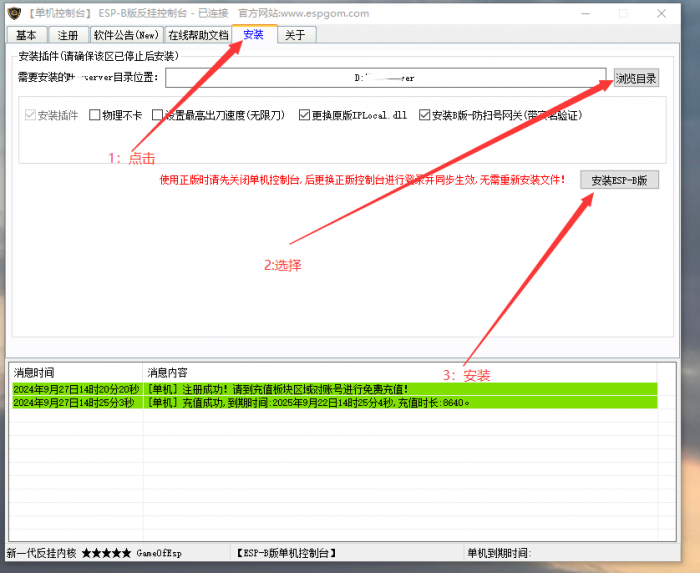700x573 pixels.
Task: Enable the 物理不卡 checkbox
Action: 96,115
